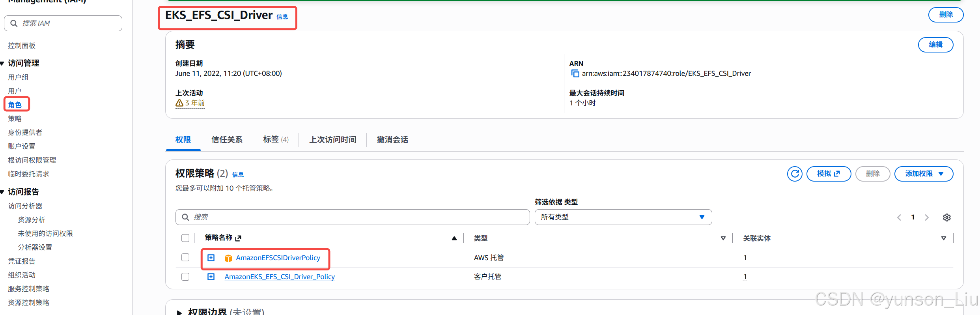The height and width of the screenshot is (315, 980).
Task: Switch to the 权限 tab
Action: tap(183, 140)
